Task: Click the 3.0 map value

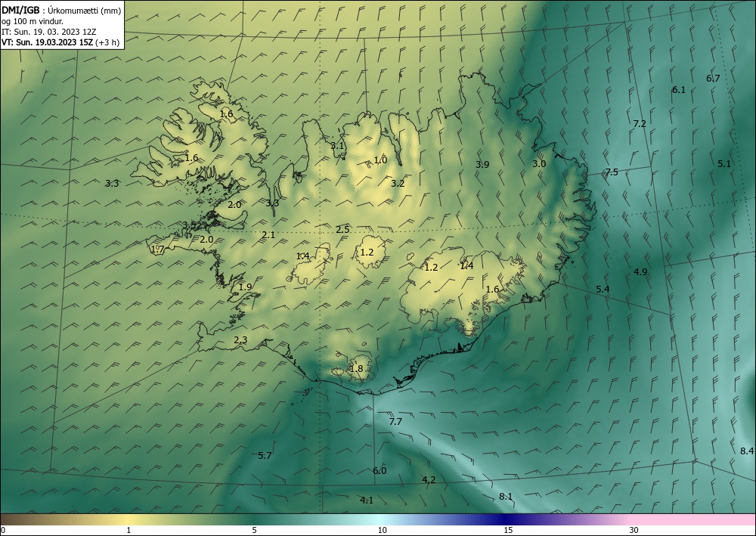Action: [x=539, y=163]
